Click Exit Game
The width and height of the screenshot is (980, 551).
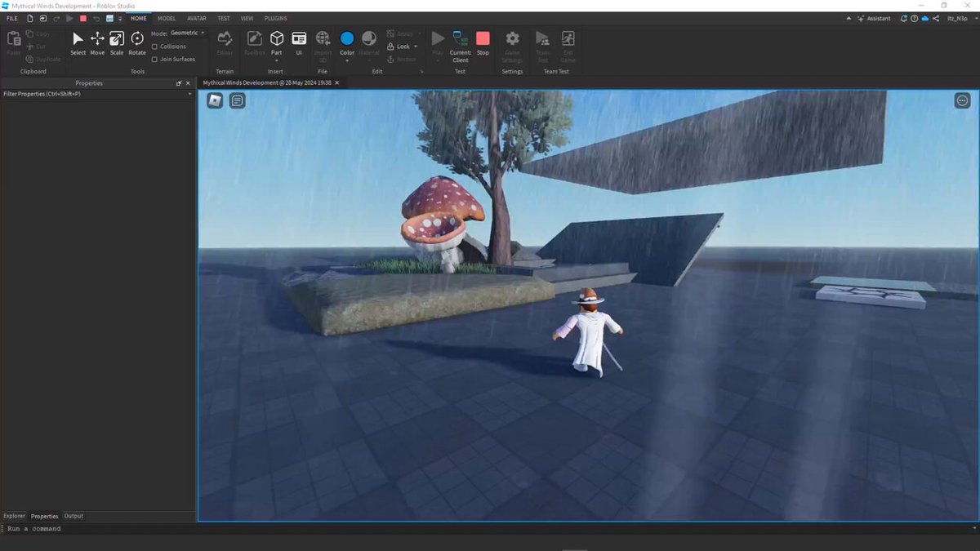pos(568,46)
